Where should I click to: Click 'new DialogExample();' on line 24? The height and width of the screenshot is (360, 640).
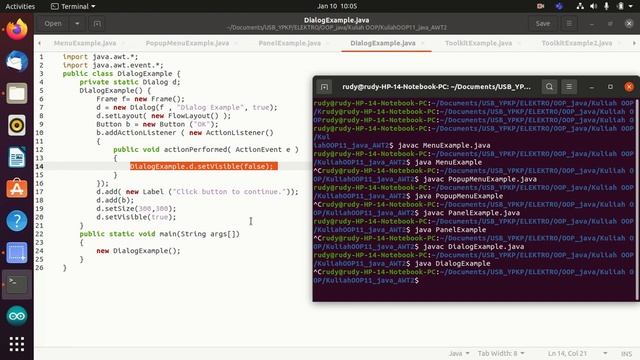[x=138, y=251]
